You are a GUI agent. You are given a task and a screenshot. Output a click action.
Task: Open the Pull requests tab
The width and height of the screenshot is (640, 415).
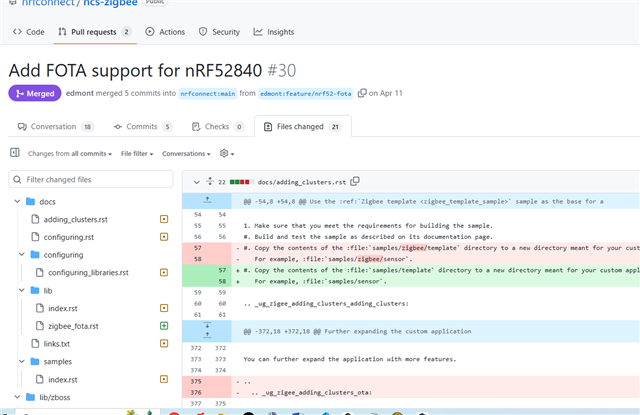(x=95, y=32)
